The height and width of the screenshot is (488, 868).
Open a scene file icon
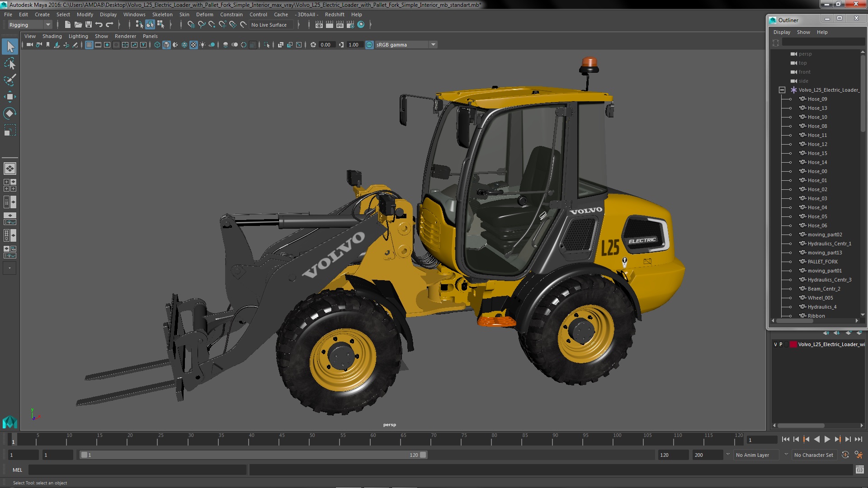(x=78, y=25)
